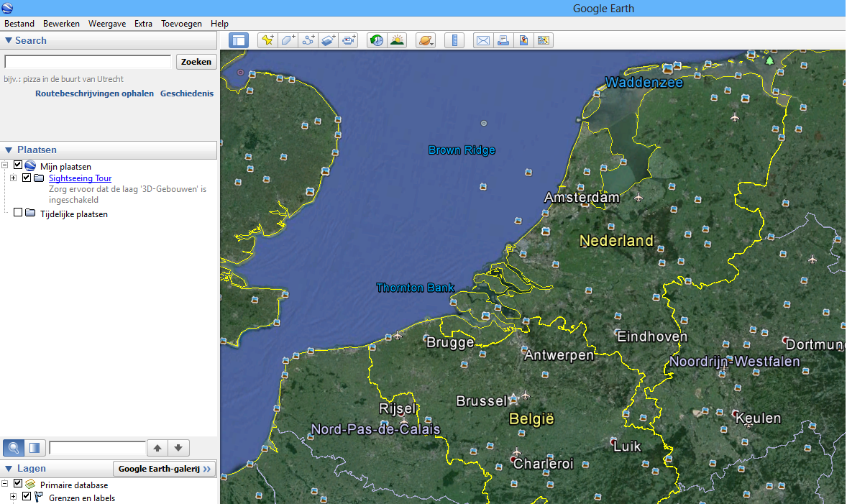
Task: Open Routebeschrijvingen ophalen link
Action: click(94, 93)
